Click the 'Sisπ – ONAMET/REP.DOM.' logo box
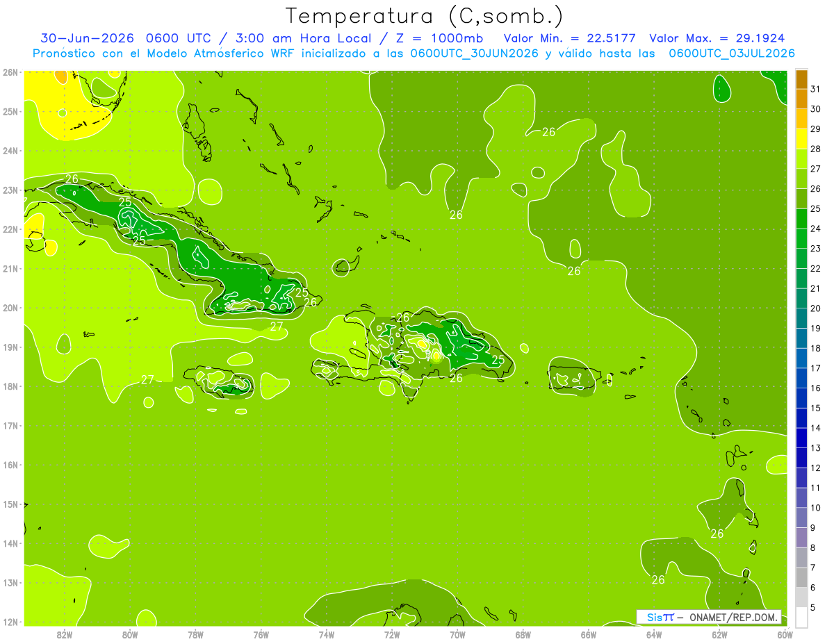834x644 pixels. (709, 617)
